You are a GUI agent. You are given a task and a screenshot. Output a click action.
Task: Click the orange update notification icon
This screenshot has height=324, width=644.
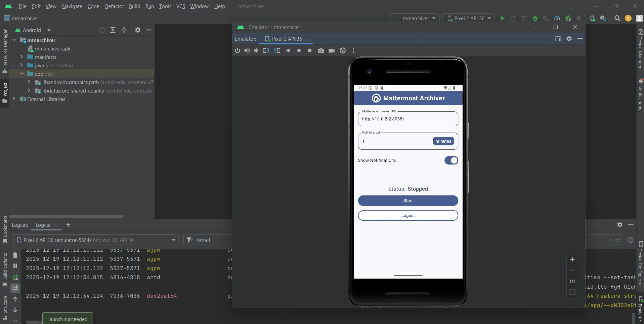click(x=628, y=18)
